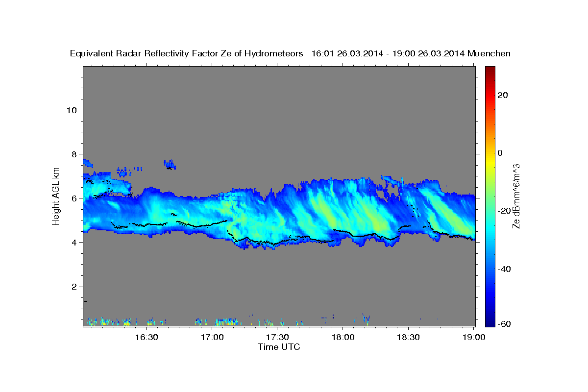Click the height tick label "6"
This screenshot has height=392, width=588.
click(74, 198)
